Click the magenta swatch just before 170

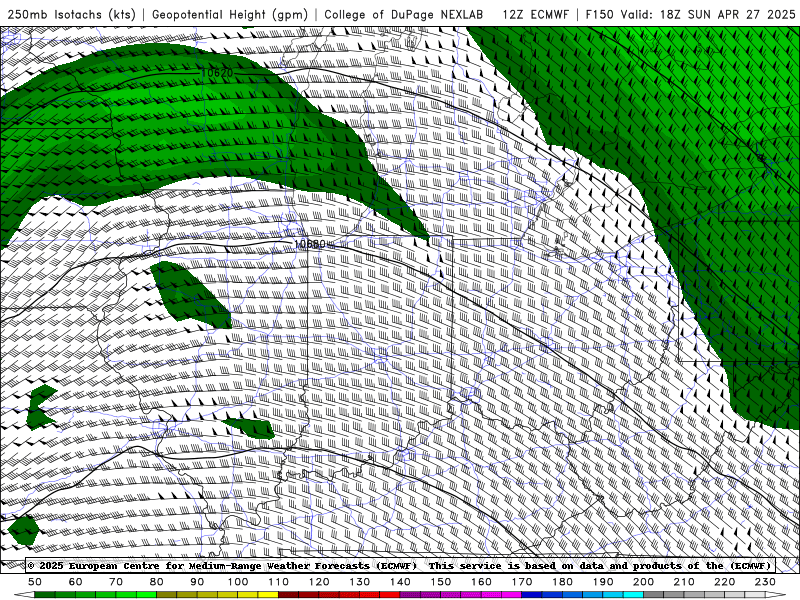511,595
